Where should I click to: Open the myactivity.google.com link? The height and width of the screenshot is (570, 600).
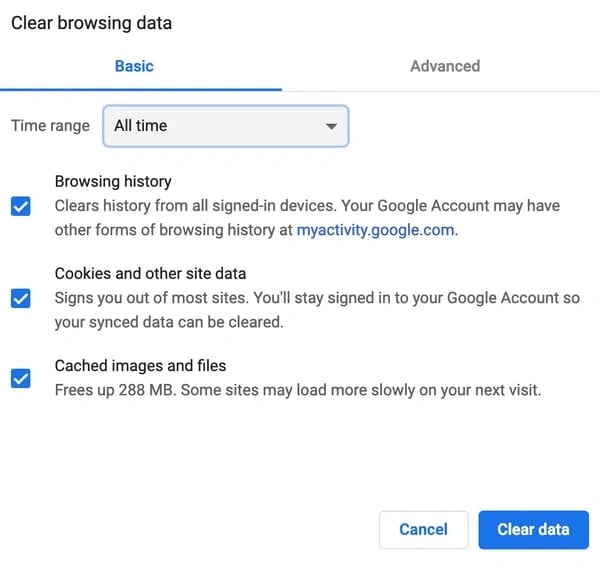(x=376, y=230)
